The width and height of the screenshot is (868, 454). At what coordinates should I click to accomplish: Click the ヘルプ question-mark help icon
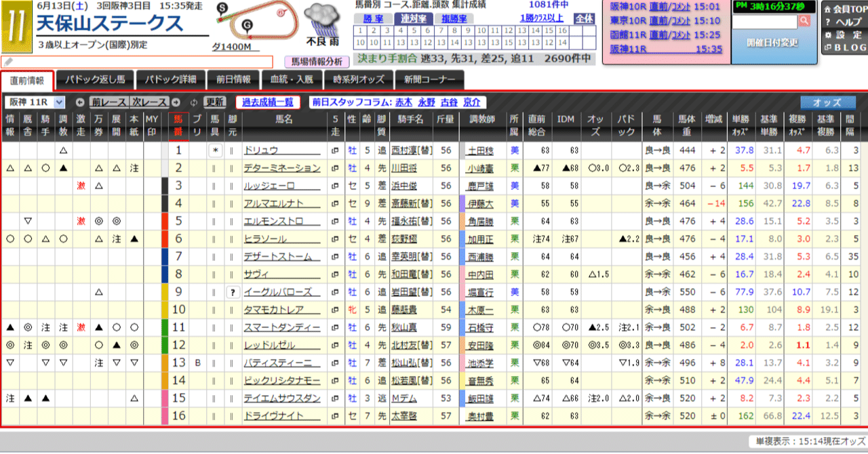pos(828,21)
